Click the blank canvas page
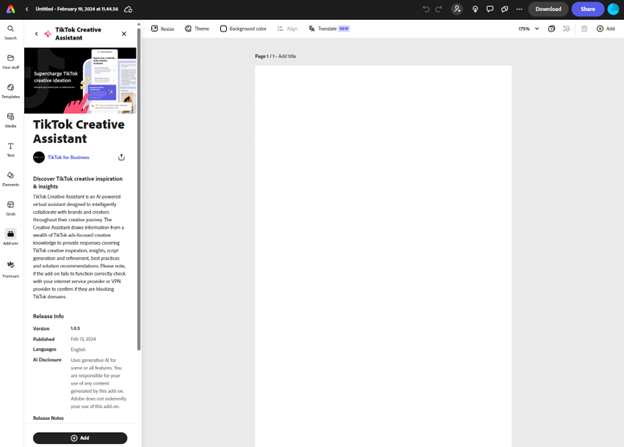This screenshot has width=624, height=447. coord(383,256)
